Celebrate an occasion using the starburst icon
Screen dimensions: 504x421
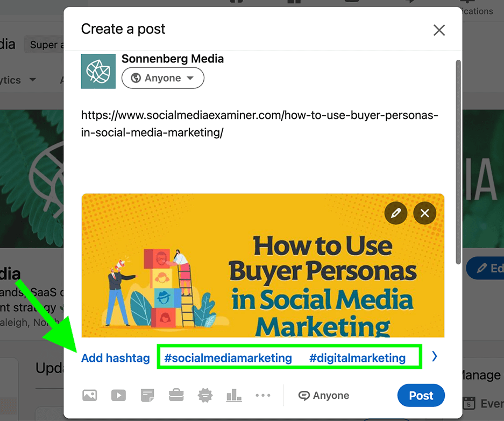tap(205, 395)
